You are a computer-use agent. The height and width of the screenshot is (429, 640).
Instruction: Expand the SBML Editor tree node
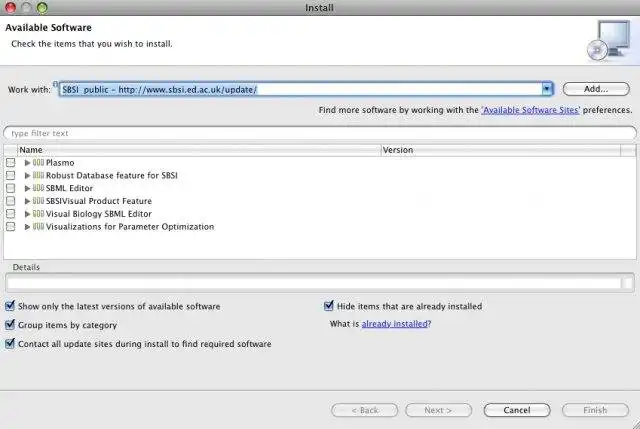[x=27, y=188]
